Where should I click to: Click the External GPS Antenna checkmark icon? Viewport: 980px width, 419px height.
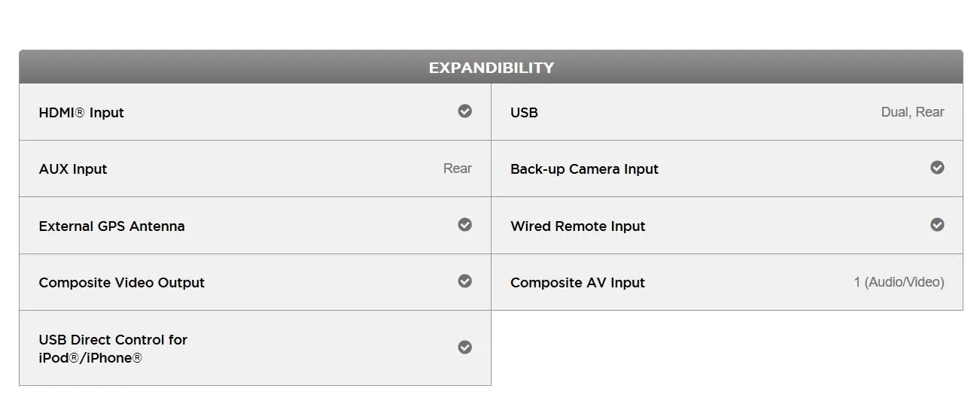465,225
